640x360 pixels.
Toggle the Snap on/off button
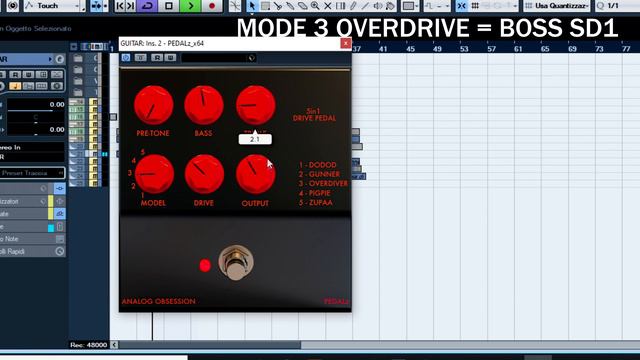(462, 6)
